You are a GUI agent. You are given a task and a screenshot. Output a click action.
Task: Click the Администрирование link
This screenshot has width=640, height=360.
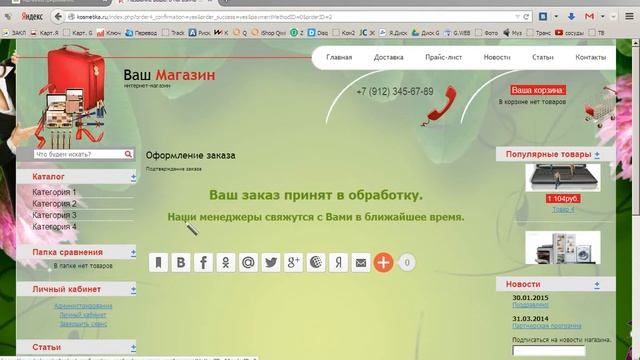click(x=83, y=306)
